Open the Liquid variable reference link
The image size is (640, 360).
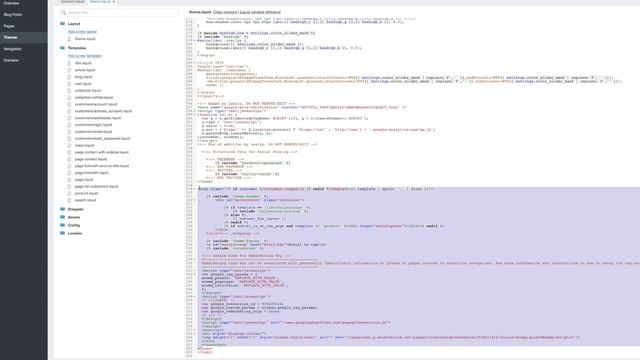(x=260, y=12)
